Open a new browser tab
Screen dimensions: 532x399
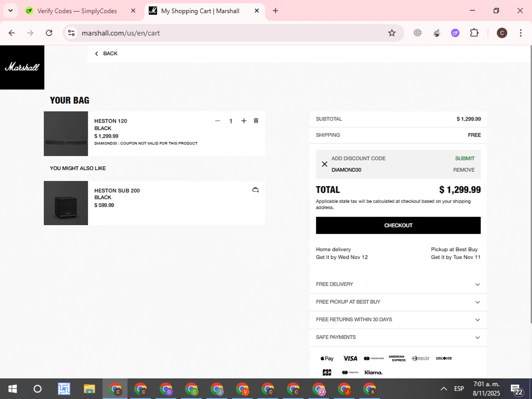pyautogui.click(x=276, y=11)
